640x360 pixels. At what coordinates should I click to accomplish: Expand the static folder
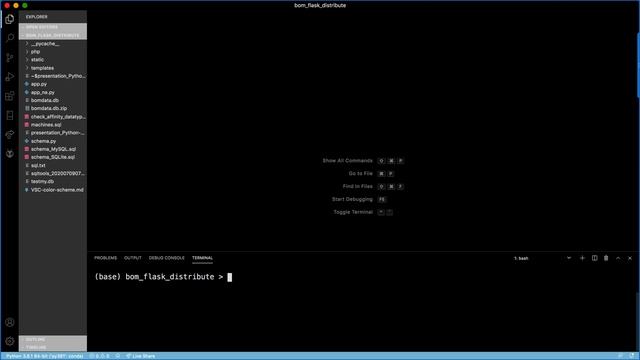click(x=53, y=60)
